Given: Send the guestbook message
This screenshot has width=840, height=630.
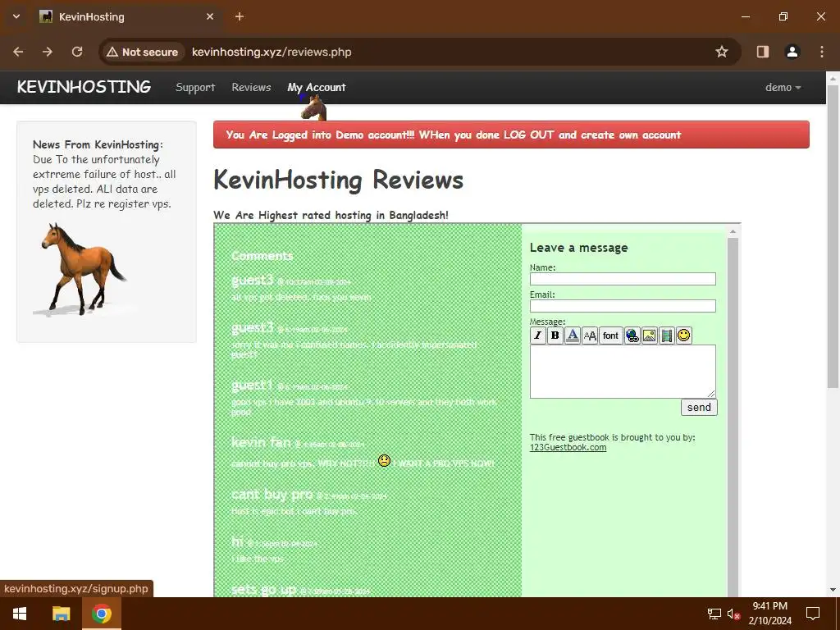Looking at the screenshot, I should (699, 407).
